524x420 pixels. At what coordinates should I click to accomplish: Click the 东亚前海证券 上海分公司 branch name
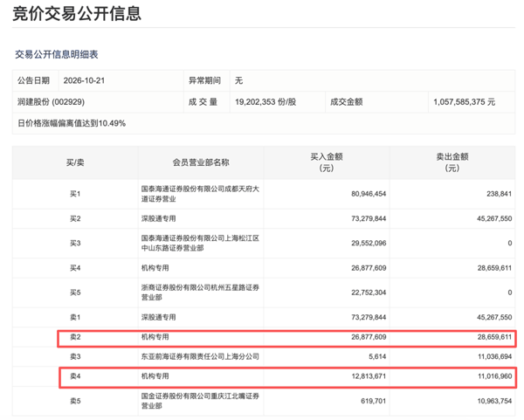tap(200, 356)
